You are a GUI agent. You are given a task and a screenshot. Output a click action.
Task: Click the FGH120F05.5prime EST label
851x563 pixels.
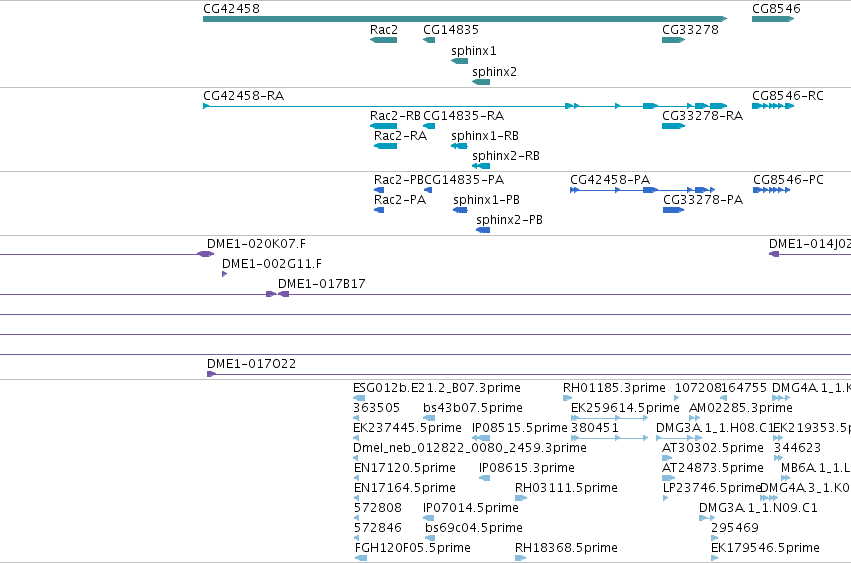point(412,548)
